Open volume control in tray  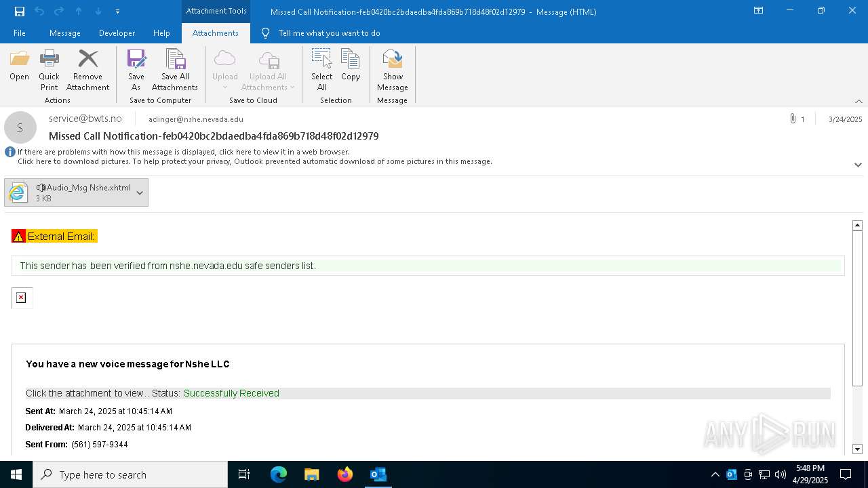[x=781, y=474]
